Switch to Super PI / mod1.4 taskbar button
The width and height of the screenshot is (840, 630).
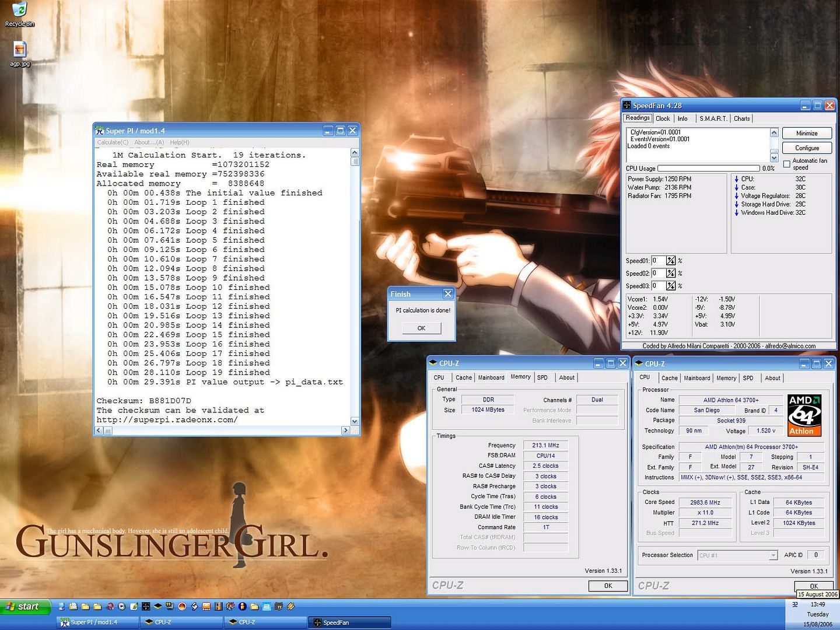[97, 622]
